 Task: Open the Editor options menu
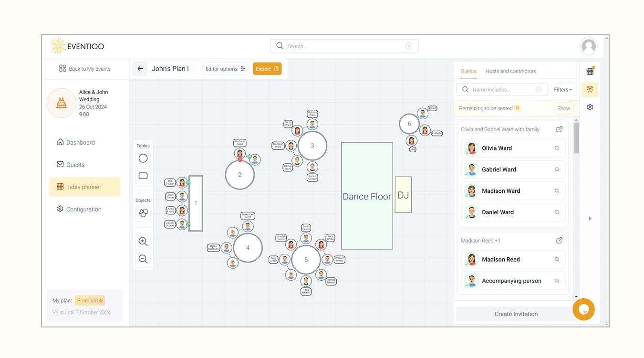point(225,68)
